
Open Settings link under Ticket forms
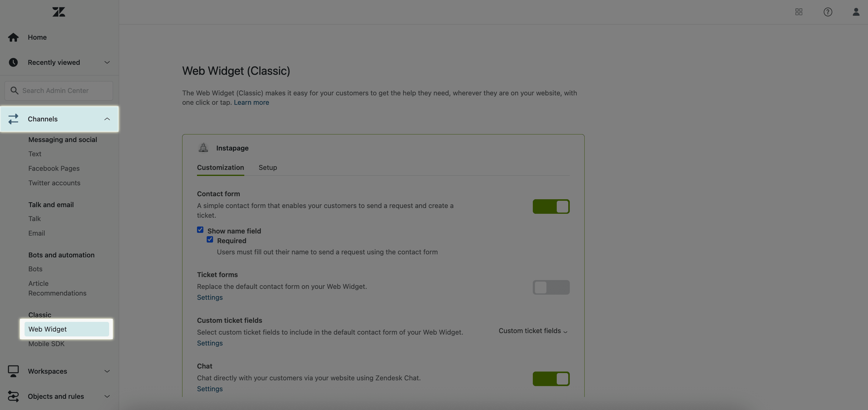(210, 297)
